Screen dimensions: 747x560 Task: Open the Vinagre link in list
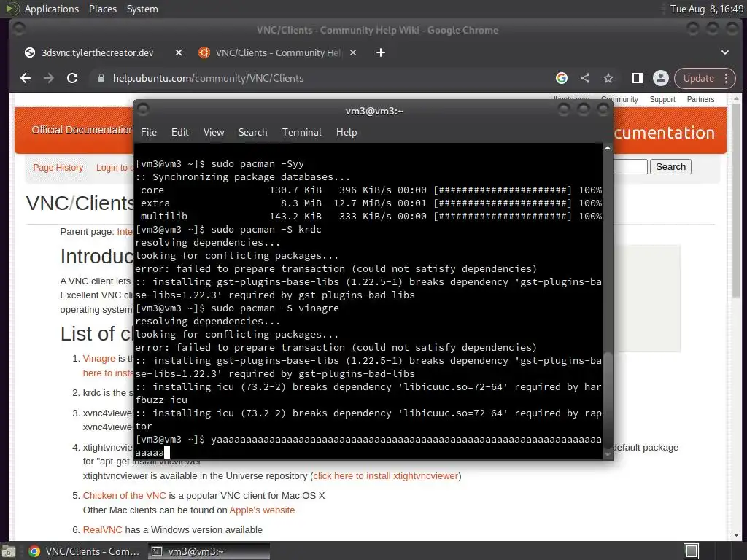point(99,358)
